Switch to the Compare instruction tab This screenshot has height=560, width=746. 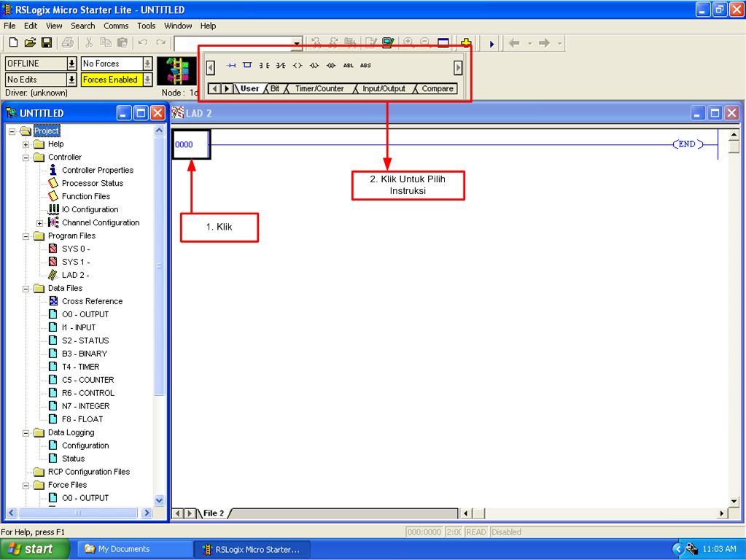click(438, 88)
